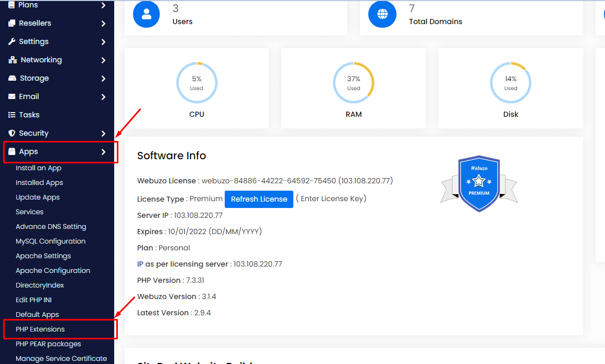Open Apache Settings
This screenshot has width=605, height=364.
pos(43,256)
